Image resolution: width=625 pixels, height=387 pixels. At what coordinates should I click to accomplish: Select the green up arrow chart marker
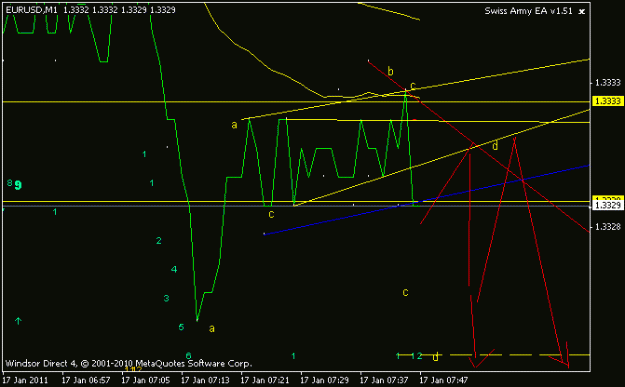[18, 320]
